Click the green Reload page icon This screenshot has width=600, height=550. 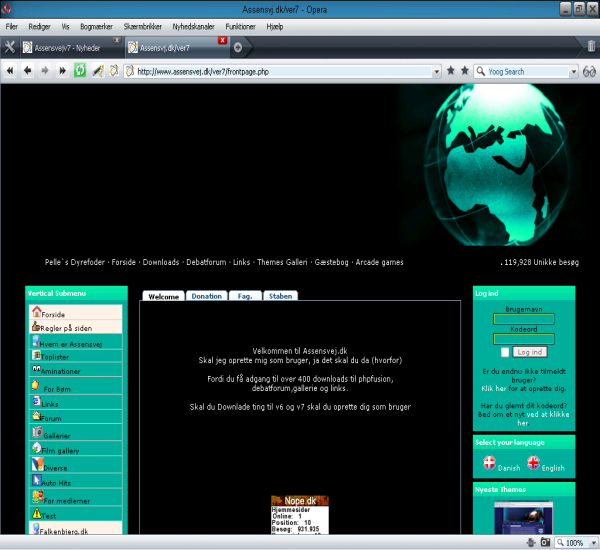(80, 71)
